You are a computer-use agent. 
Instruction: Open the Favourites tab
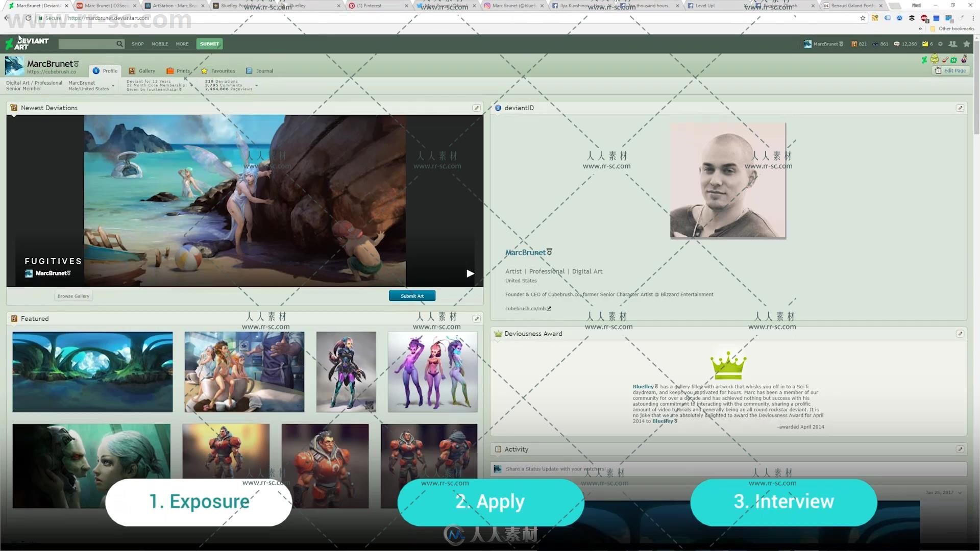(218, 71)
